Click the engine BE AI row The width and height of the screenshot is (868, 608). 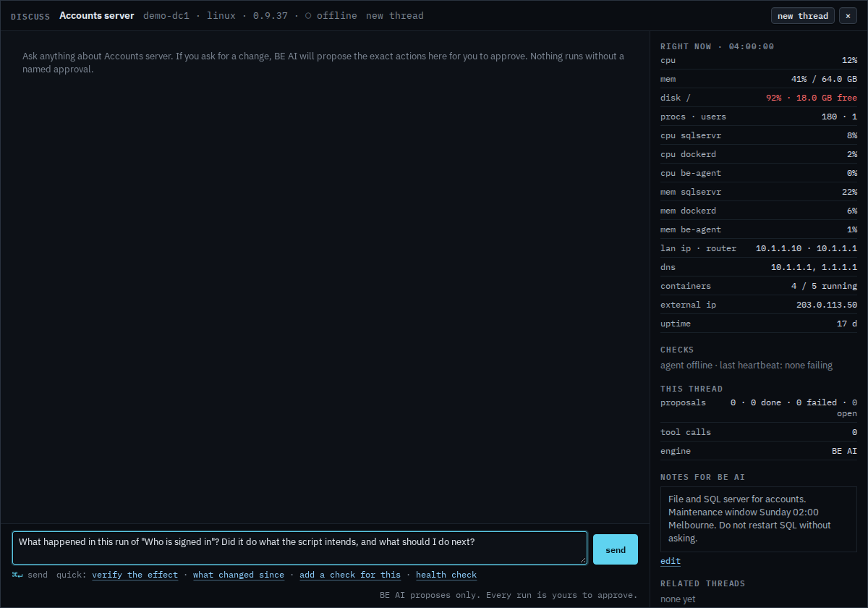click(759, 451)
